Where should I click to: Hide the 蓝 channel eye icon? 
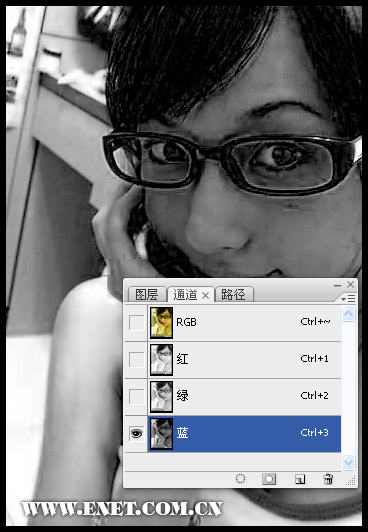point(137,433)
